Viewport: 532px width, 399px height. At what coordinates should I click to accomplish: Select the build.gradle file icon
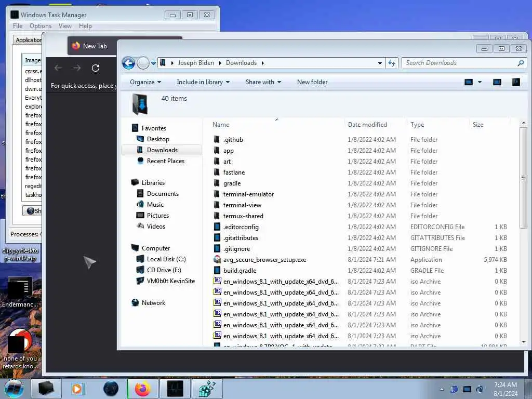click(x=217, y=270)
